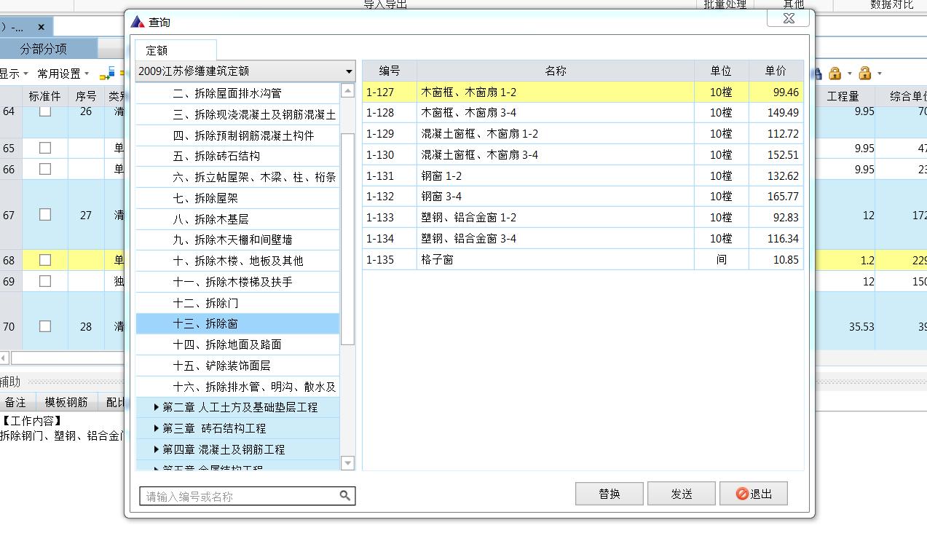Screen dimensions: 927x560
Task: Tick the 标准件 checkbox in row 66
Action: click(45, 169)
